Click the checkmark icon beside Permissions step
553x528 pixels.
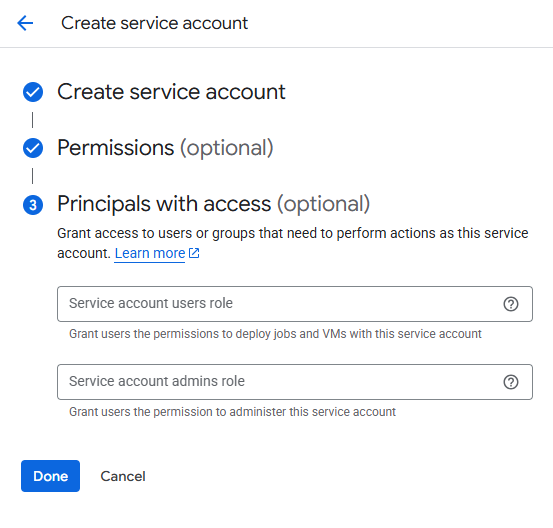coord(33,148)
